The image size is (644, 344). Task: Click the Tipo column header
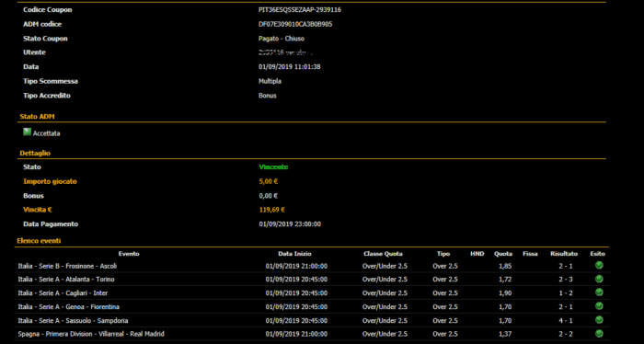[x=443, y=254]
